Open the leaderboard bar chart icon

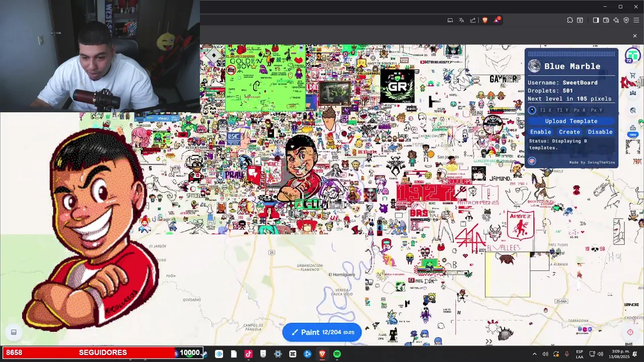pos(633,128)
